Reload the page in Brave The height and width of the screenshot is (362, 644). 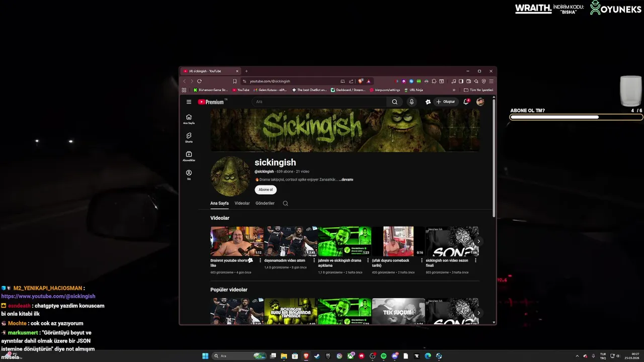click(199, 81)
